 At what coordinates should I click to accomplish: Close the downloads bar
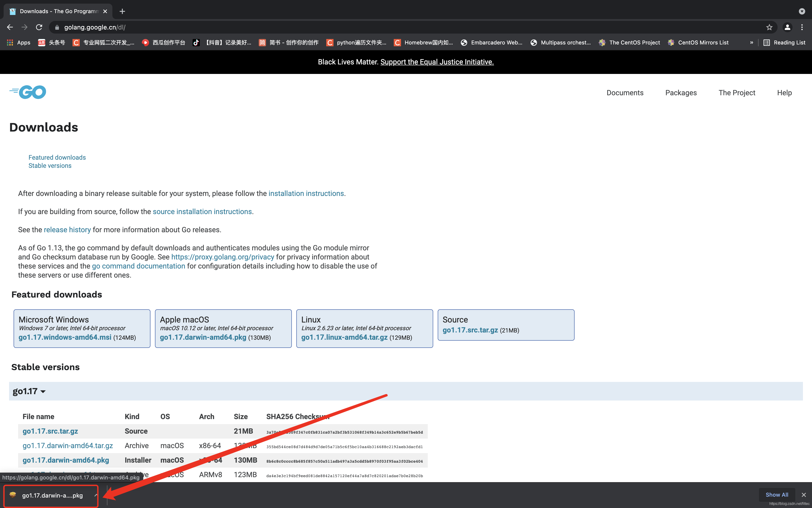point(804,495)
